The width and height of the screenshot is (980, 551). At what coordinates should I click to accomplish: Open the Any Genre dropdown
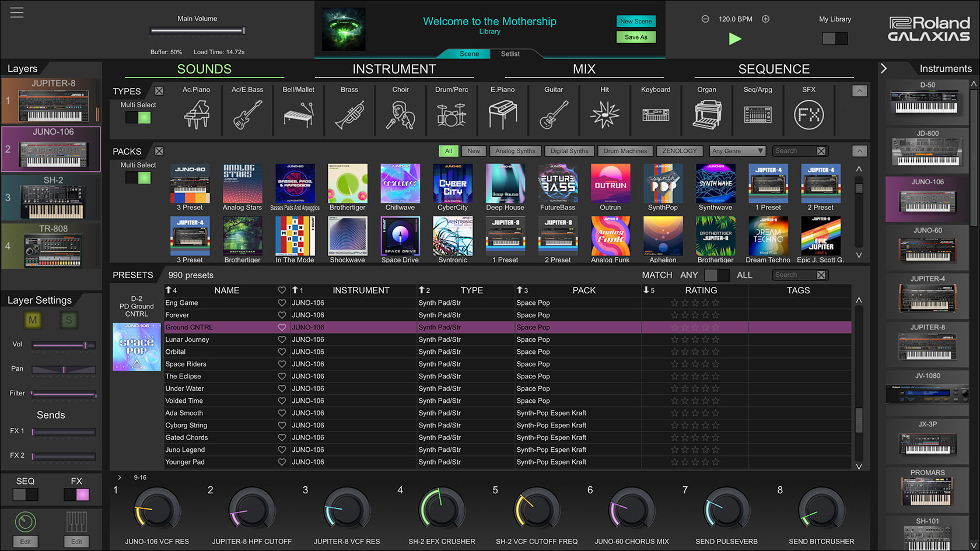[x=738, y=151]
